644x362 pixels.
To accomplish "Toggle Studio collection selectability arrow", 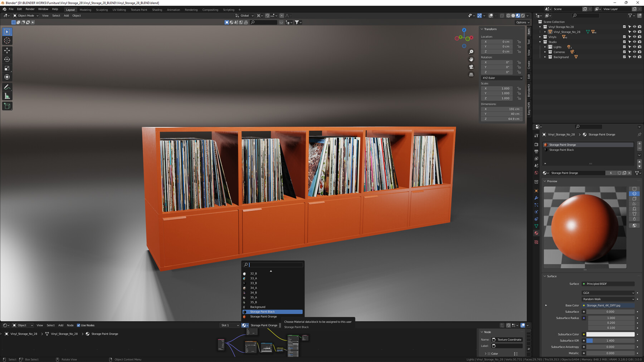I will pos(629,42).
